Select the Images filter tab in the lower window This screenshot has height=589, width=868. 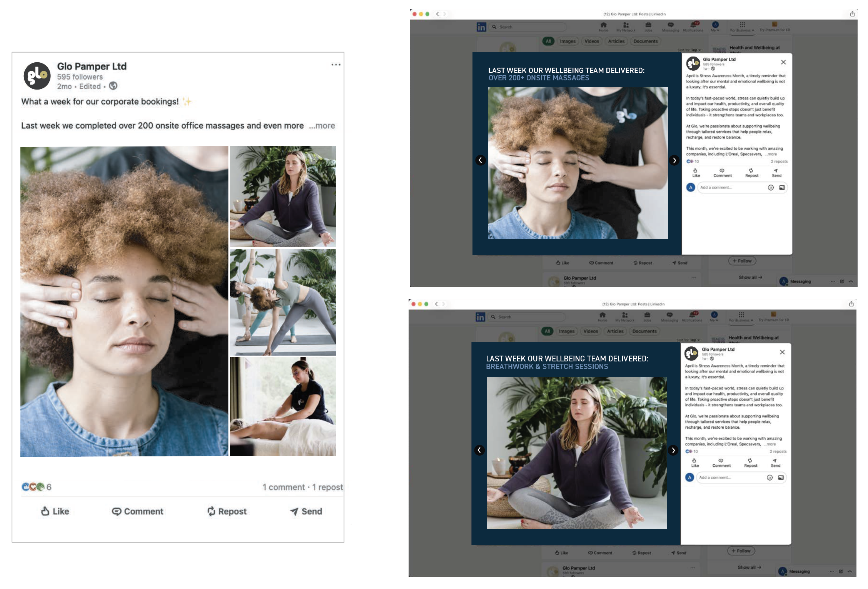coord(566,331)
